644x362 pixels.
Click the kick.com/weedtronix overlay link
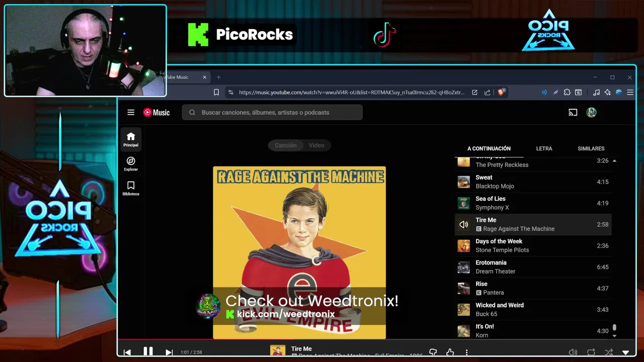tap(286, 314)
